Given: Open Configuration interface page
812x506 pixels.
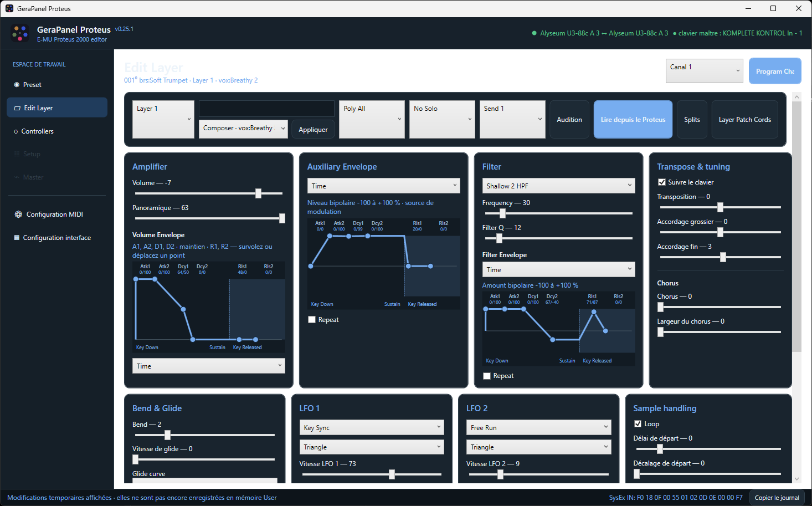Looking at the screenshot, I should (x=57, y=238).
